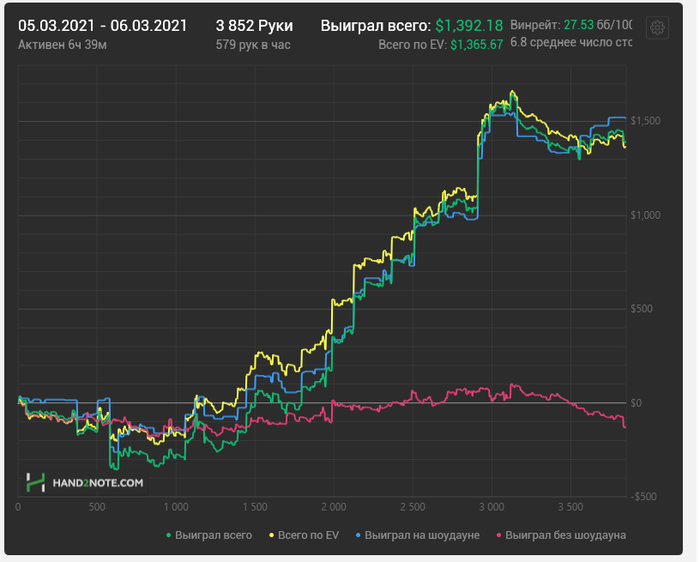The height and width of the screenshot is (562, 700).
Task: Click the $0 baseline y-axis label
Action: pos(636,403)
